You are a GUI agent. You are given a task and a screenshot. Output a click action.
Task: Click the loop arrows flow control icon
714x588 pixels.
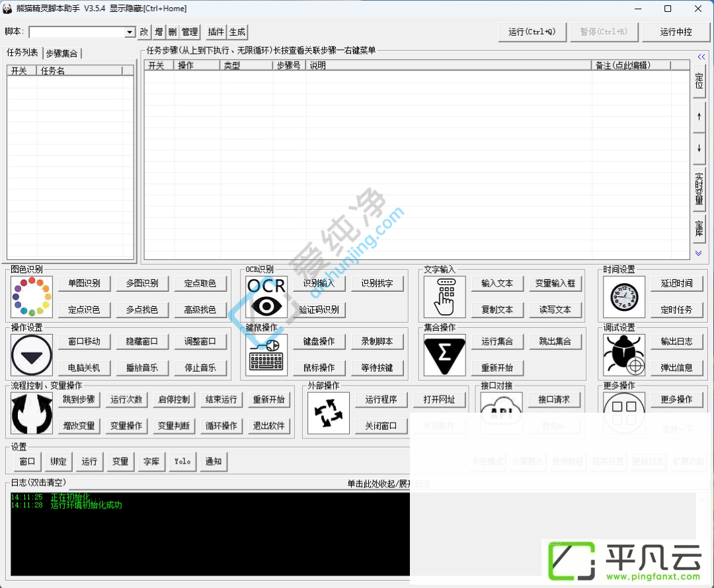pos(32,413)
